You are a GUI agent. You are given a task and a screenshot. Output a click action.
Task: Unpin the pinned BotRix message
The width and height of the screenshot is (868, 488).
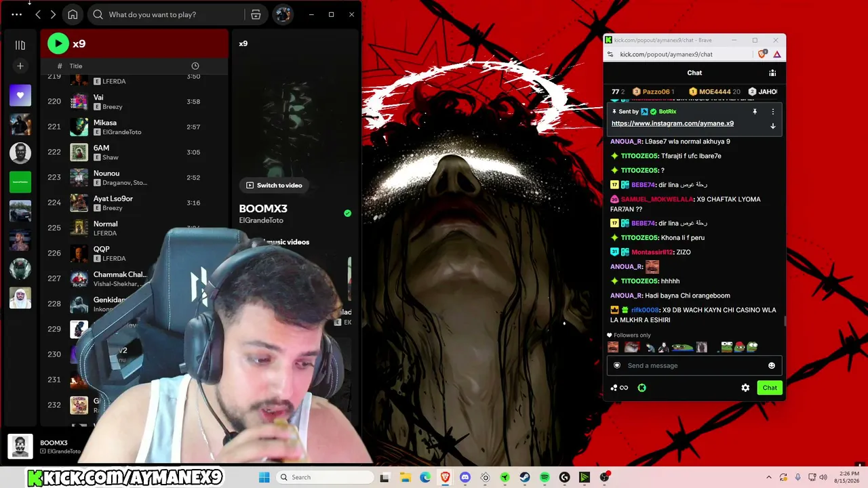point(755,111)
